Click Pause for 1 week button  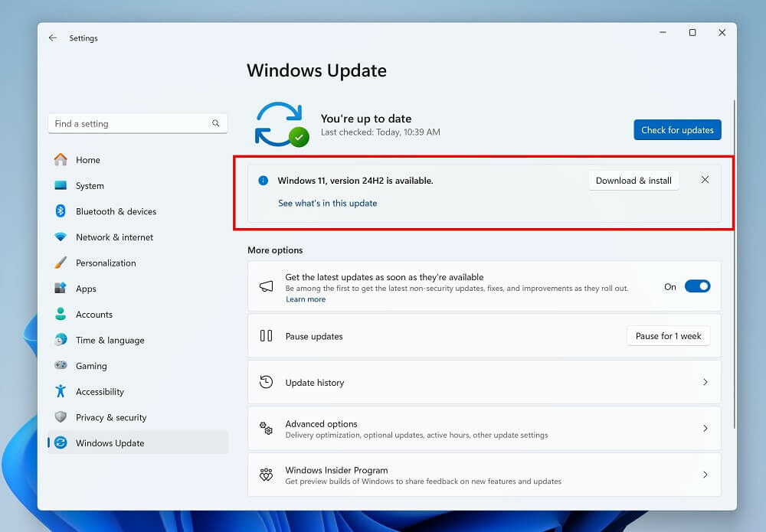click(668, 336)
